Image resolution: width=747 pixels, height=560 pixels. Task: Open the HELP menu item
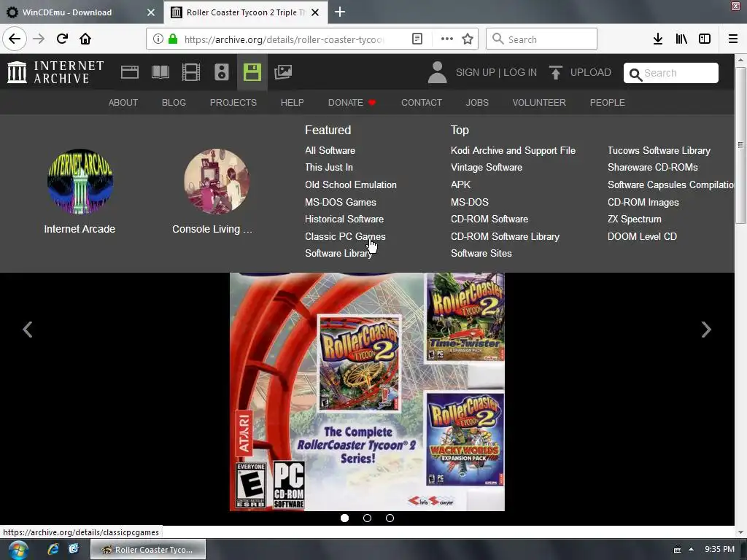pos(292,102)
